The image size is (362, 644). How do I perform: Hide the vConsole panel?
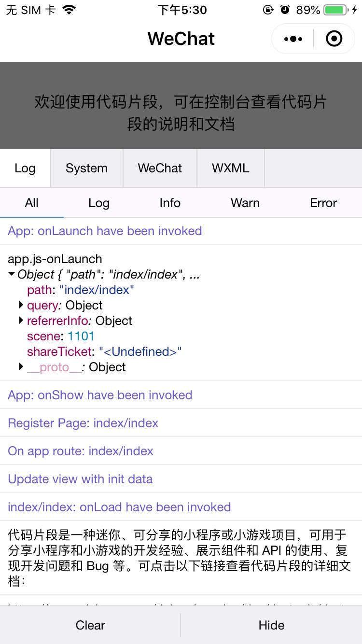point(272,625)
